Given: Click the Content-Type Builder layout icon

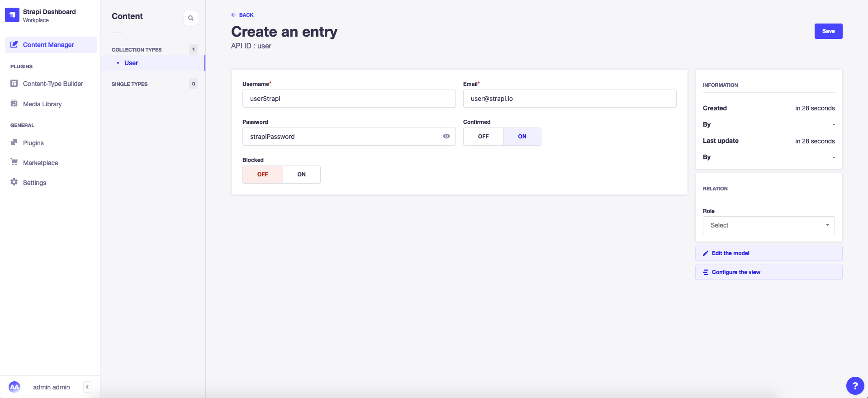Looking at the screenshot, I should (14, 83).
